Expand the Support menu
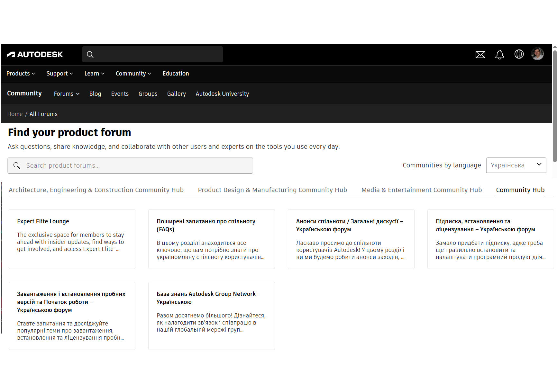The height and width of the screenshot is (392, 557). pos(59,74)
